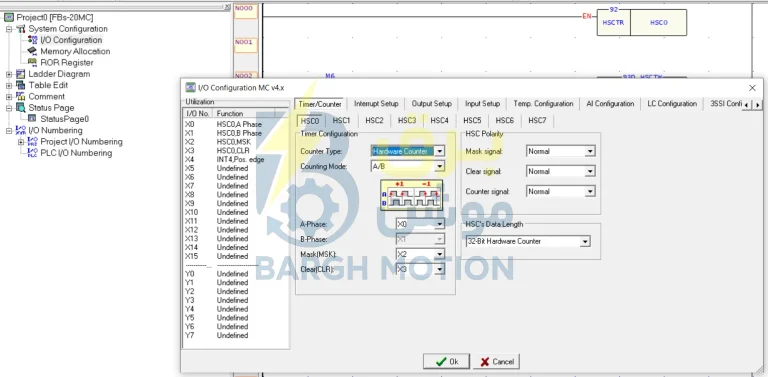This screenshot has width=768, height=377.
Task: Click the Project I/O Numbering icon
Action: (x=32, y=141)
